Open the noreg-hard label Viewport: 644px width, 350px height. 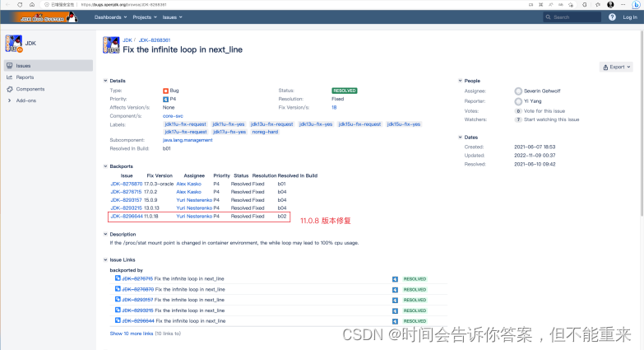[x=265, y=132]
